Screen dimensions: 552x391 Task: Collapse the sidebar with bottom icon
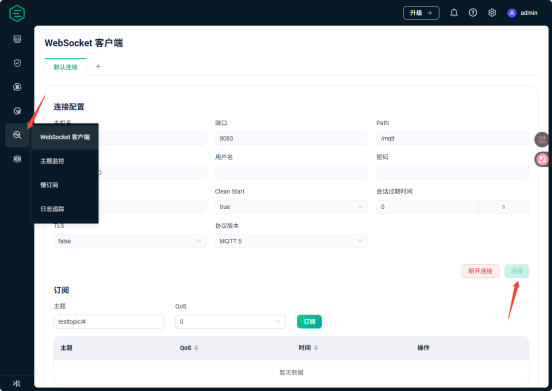coord(17,383)
